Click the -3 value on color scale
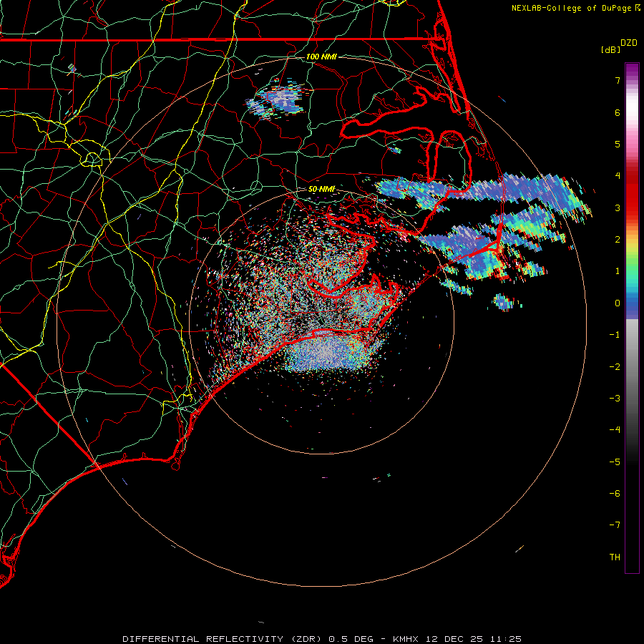 [x=615, y=399]
